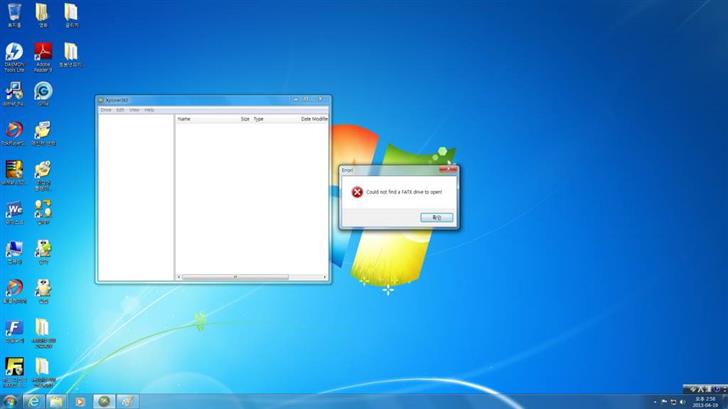Click the Action Center flag tray icon

tap(664, 402)
